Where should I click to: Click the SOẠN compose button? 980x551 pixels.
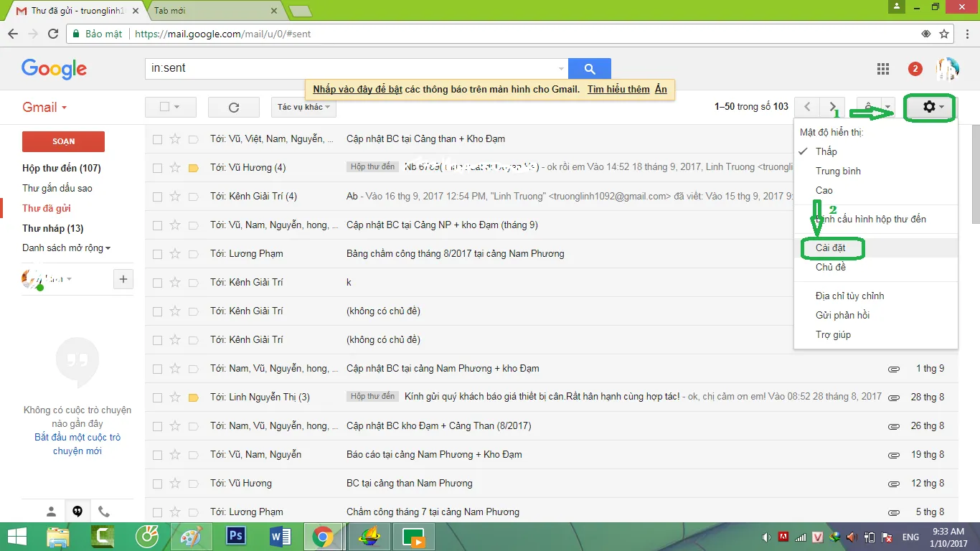[63, 141]
